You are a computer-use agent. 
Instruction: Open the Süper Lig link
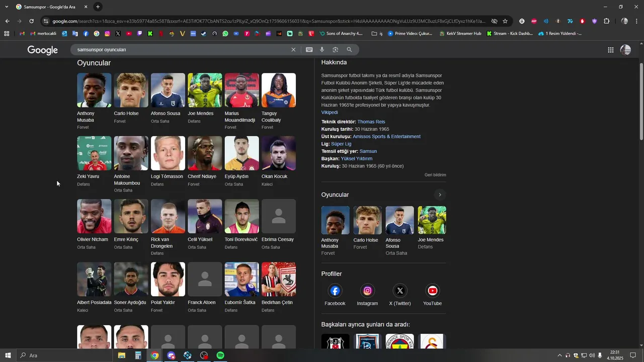pyautogui.click(x=341, y=144)
